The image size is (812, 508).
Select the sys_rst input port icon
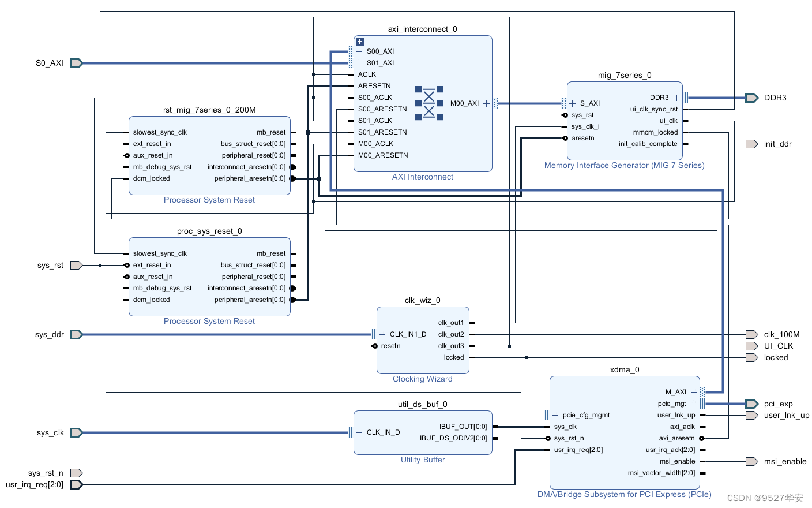pyautogui.click(x=77, y=265)
